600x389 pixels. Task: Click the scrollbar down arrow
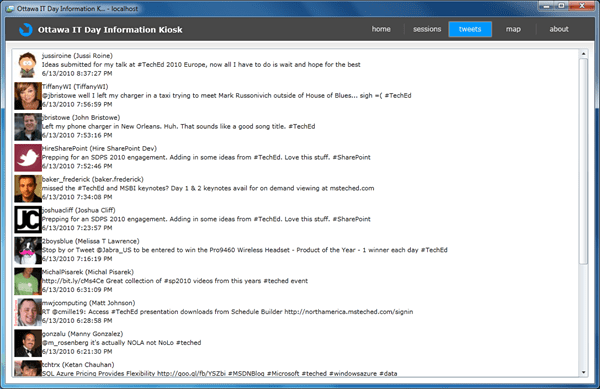(583, 372)
